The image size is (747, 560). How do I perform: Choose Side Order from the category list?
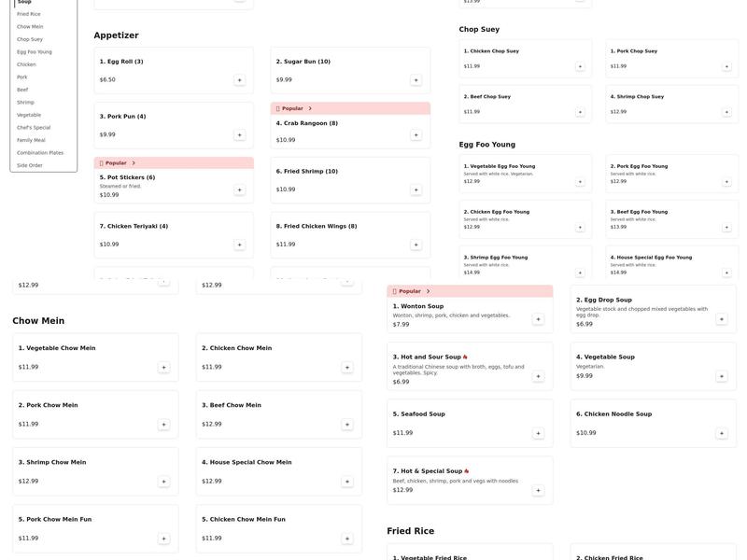pos(30,165)
